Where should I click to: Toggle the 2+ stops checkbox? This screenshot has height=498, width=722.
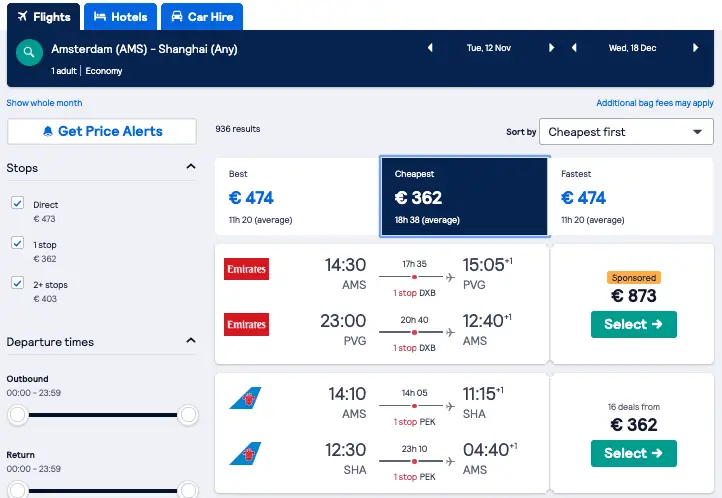17,283
